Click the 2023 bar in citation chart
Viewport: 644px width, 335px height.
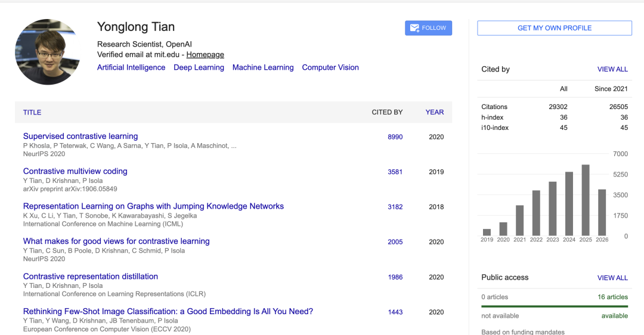[552, 209]
